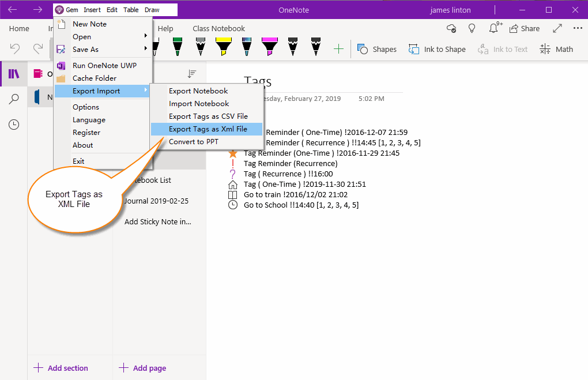Click the clock tag by Go to School

[233, 205]
